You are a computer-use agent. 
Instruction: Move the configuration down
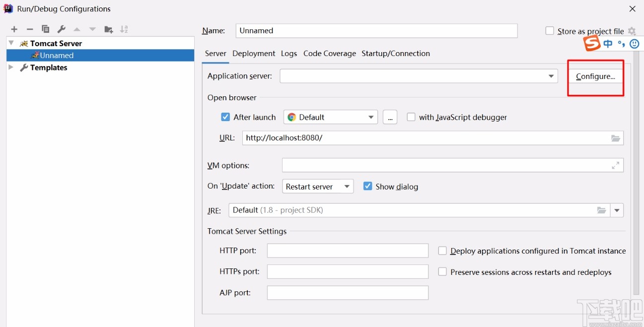[x=92, y=29]
